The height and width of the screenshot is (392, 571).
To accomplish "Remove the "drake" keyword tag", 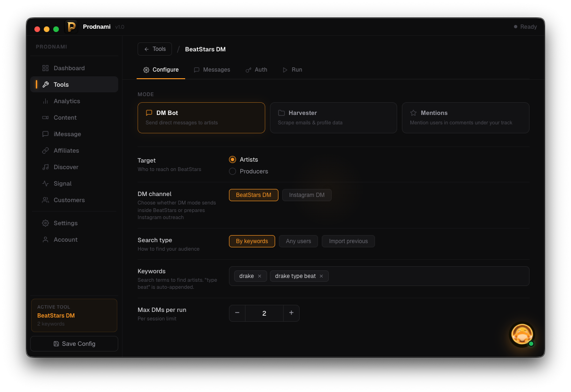I will [260, 276].
